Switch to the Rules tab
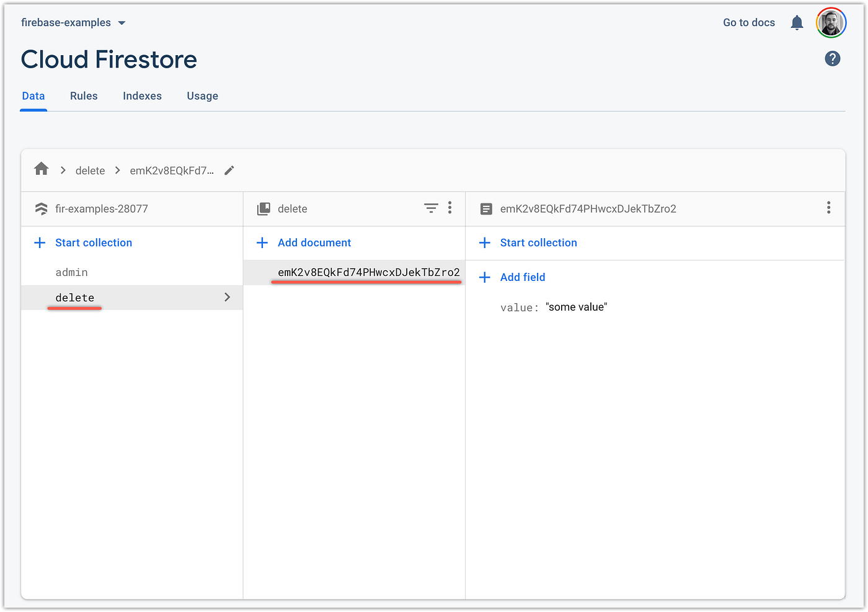Viewport: 868px width, 612px height. (x=84, y=96)
